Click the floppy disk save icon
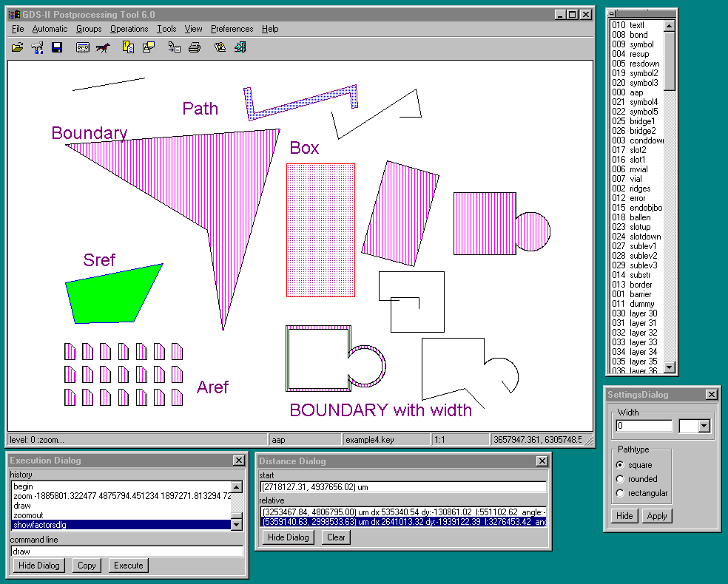The width and height of the screenshot is (728, 584). coord(57,47)
